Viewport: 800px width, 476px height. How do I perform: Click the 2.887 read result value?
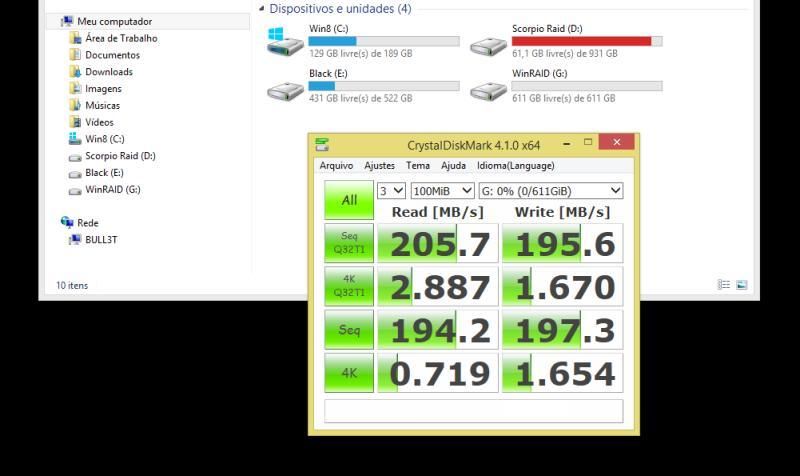[x=438, y=286]
